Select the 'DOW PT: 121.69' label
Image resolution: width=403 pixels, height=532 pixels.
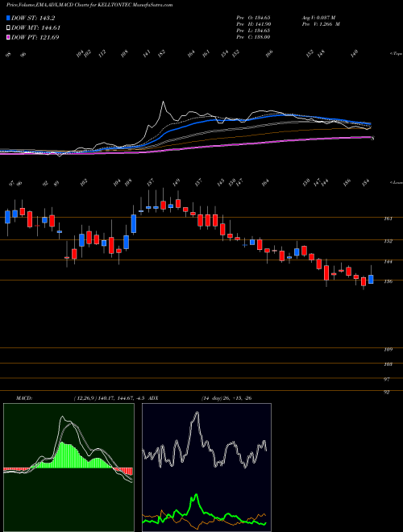(x=35, y=37)
